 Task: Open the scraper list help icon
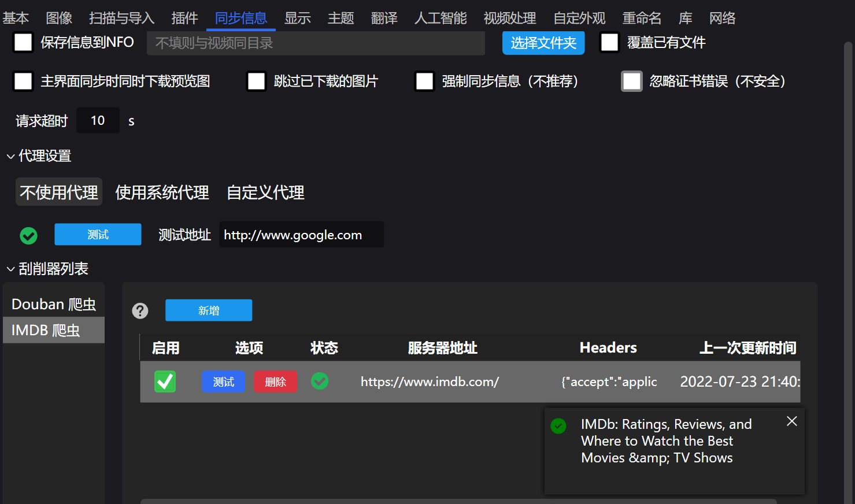pyautogui.click(x=140, y=310)
